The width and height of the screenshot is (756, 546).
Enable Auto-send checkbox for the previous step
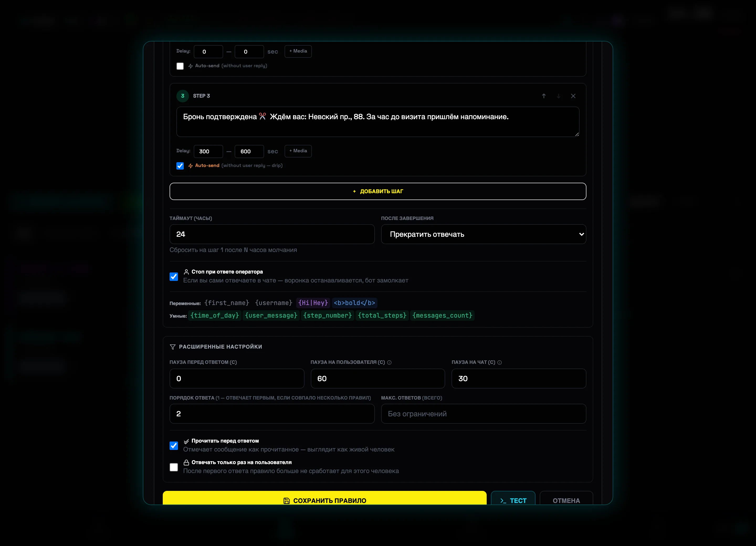click(180, 66)
